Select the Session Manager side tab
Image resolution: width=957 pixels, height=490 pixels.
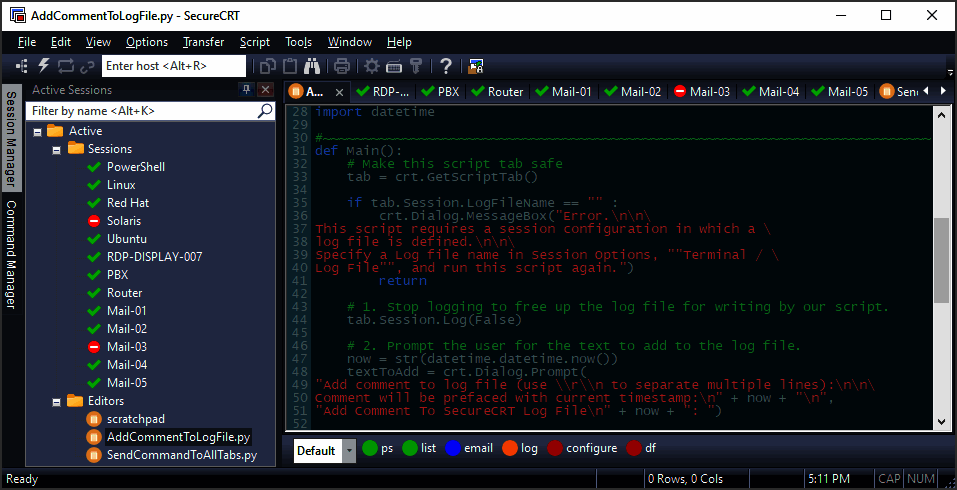[x=11, y=139]
